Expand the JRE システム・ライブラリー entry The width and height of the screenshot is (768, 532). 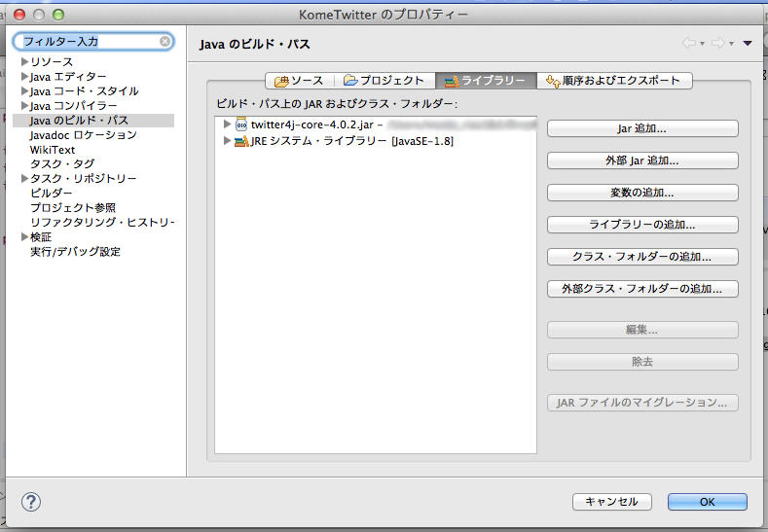227,141
